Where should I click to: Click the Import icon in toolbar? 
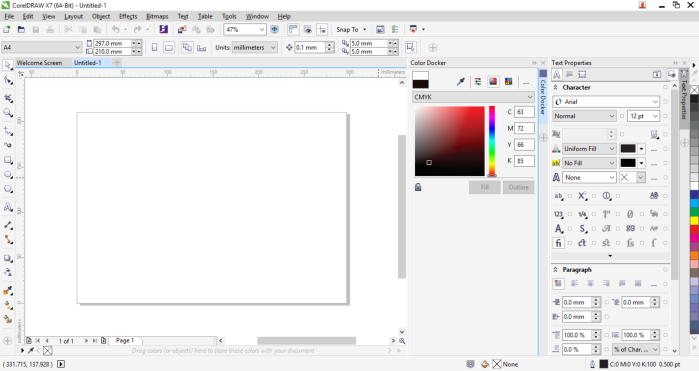182,29
